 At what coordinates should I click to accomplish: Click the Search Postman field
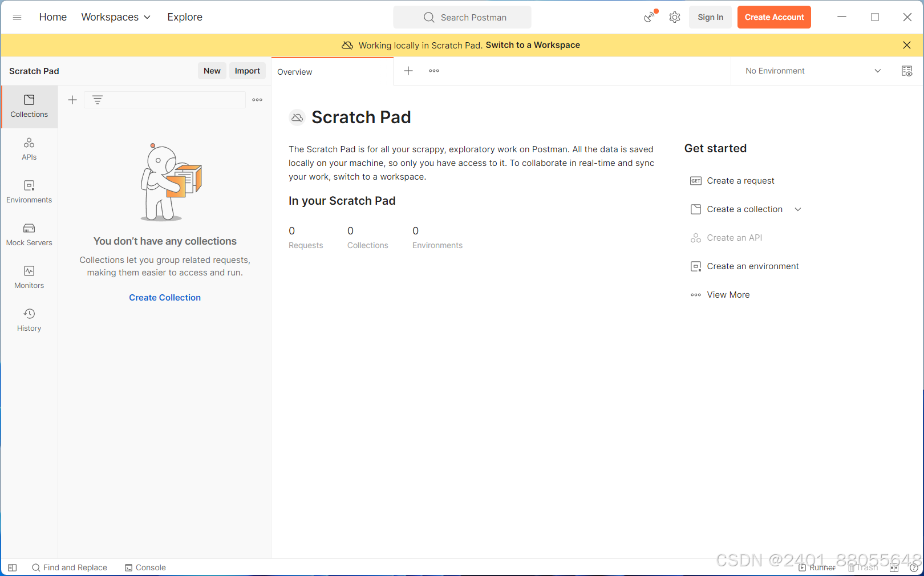(x=462, y=17)
